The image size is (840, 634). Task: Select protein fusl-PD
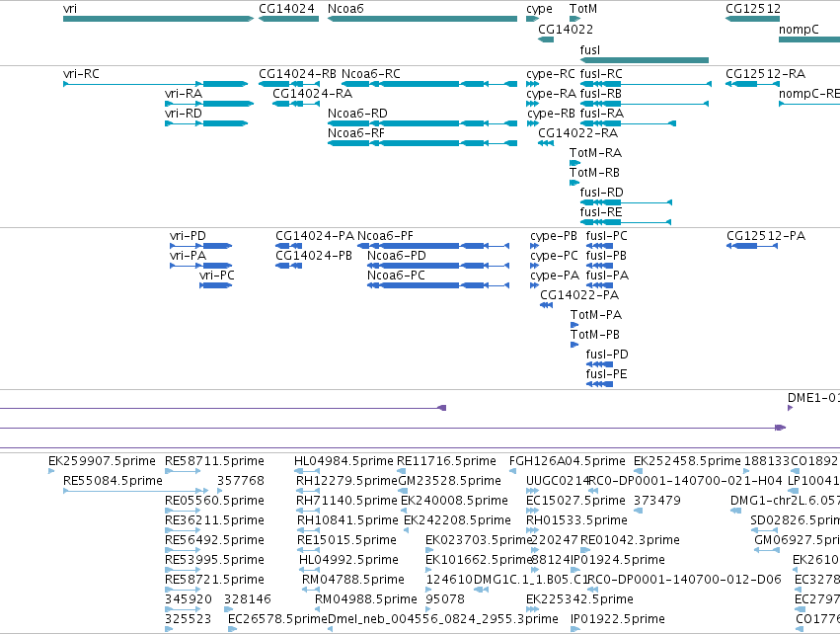click(x=599, y=364)
